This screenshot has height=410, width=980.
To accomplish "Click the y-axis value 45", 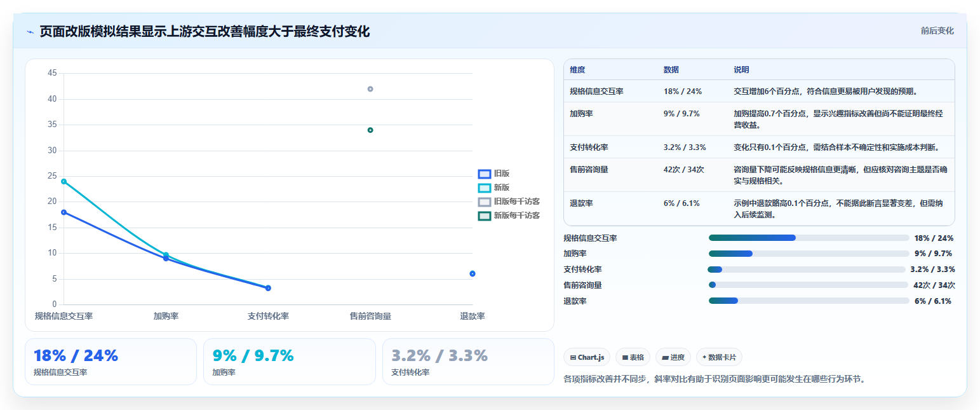I will coord(52,73).
